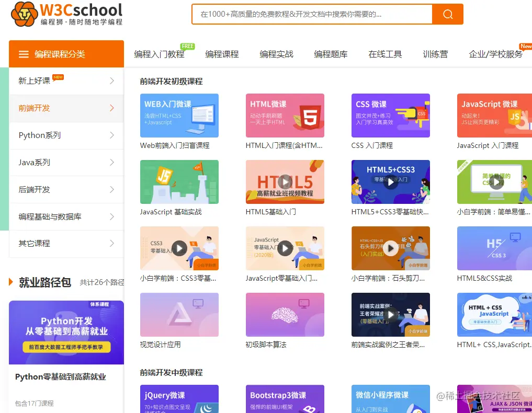Expand the Python系列 category chevron
This screenshot has height=413, width=532.
coord(112,135)
